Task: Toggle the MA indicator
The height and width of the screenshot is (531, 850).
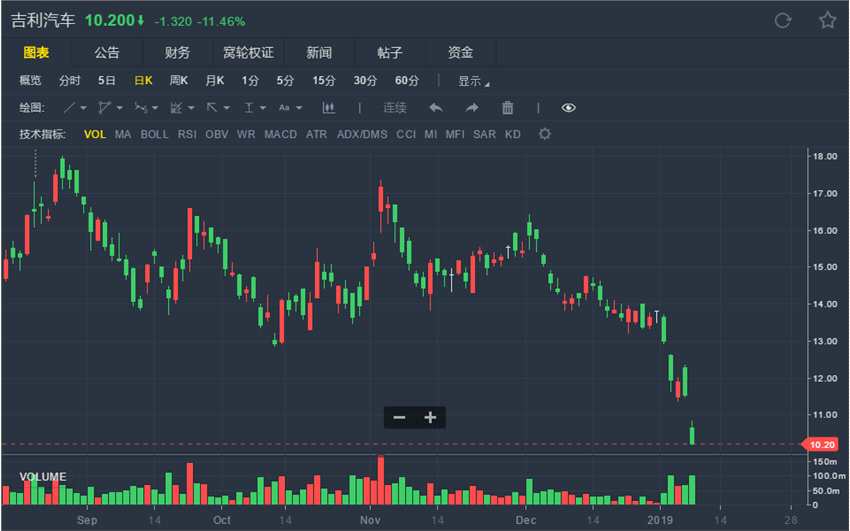Action: 123,134
